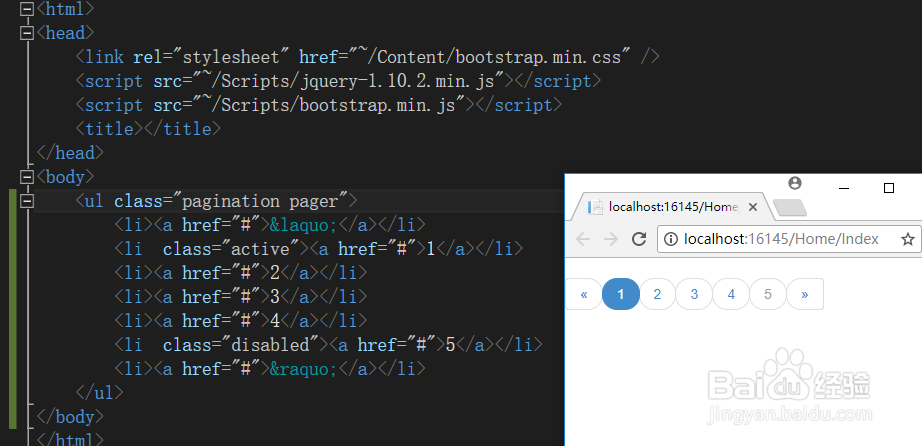This screenshot has height=446, width=922.
Task: Select pagination page 4
Action: [x=731, y=294]
